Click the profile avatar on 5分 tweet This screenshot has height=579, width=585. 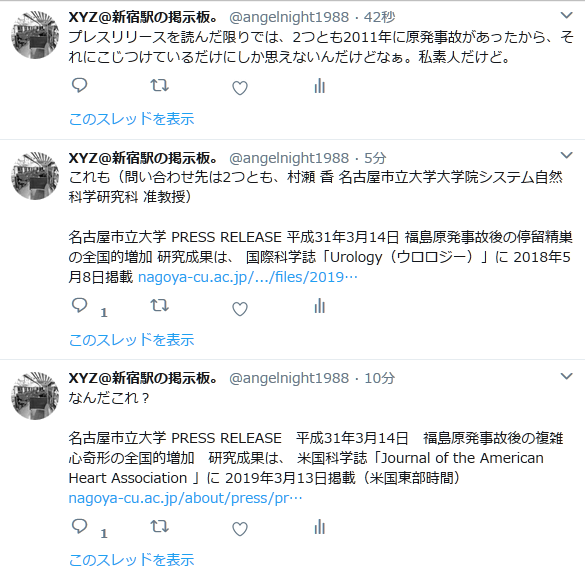pos(35,176)
